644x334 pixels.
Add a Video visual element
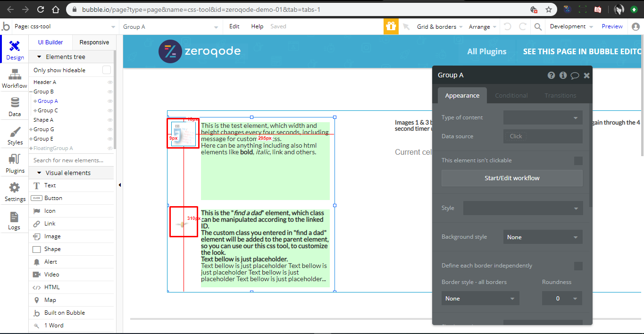tap(72, 275)
